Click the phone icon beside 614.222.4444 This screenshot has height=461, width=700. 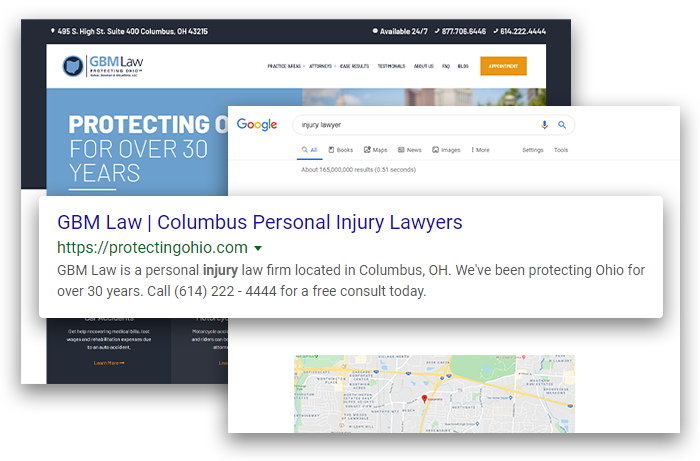click(496, 31)
